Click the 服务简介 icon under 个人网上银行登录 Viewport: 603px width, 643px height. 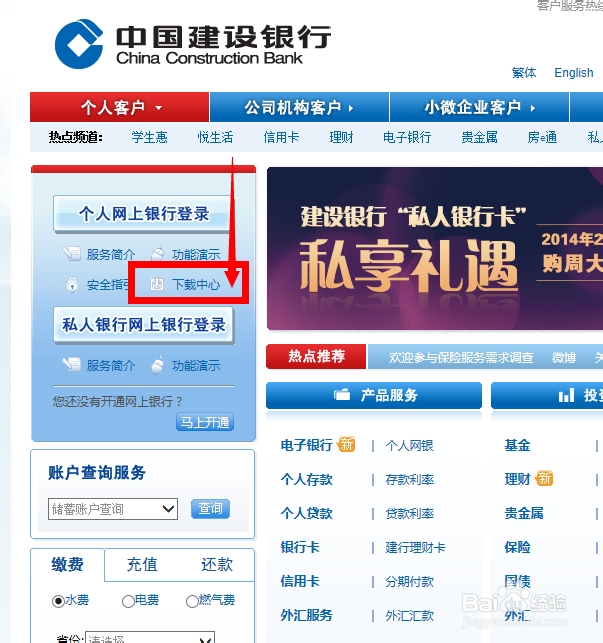coord(71,254)
